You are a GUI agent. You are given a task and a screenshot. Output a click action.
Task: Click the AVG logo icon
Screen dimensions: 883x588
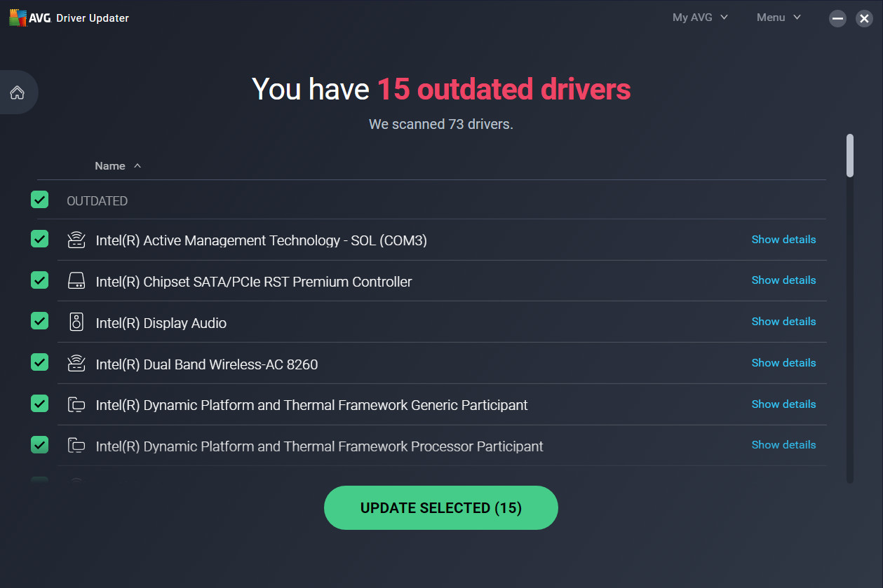point(18,18)
